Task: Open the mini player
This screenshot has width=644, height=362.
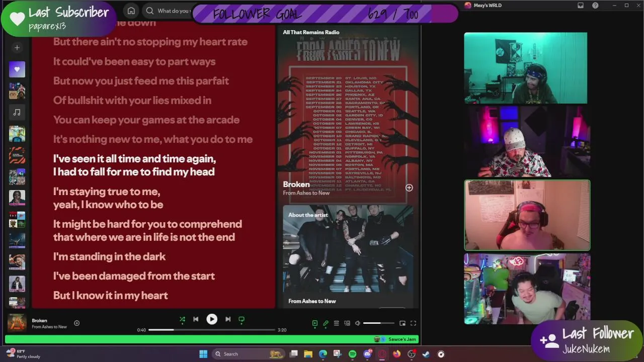Action: (403, 323)
